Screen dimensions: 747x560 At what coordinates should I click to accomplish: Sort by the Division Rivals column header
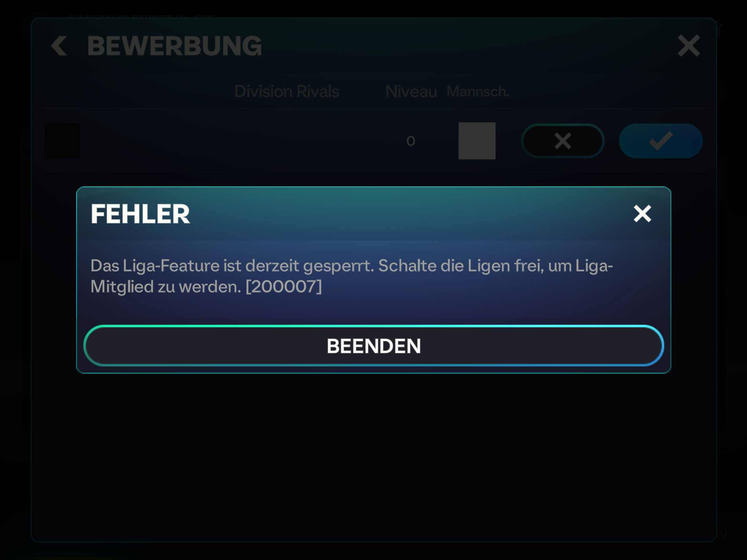click(287, 92)
